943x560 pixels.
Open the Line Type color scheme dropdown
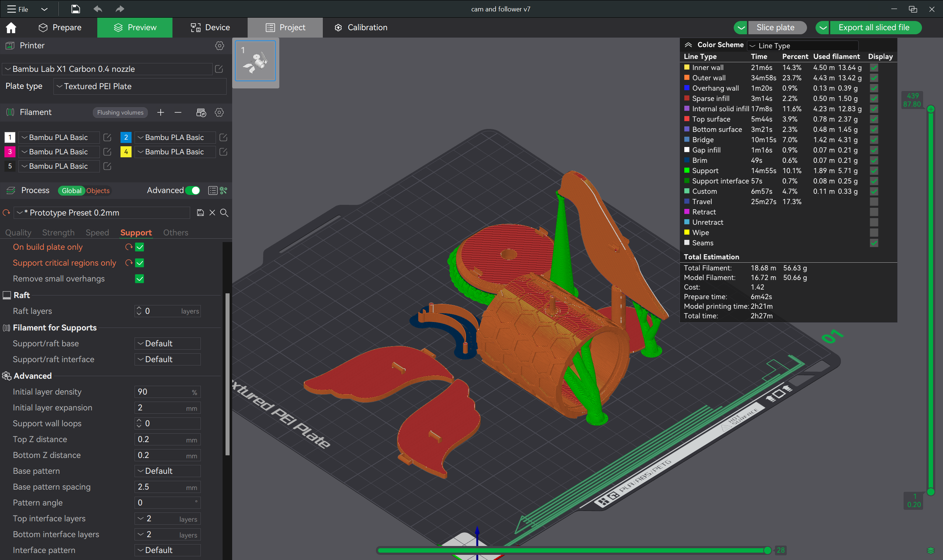click(802, 46)
